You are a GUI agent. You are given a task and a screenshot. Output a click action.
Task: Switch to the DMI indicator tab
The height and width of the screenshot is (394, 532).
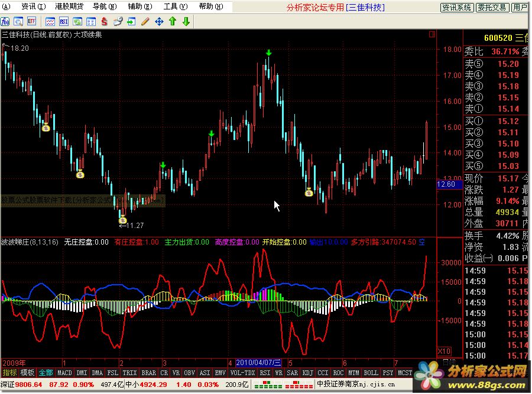point(82,373)
